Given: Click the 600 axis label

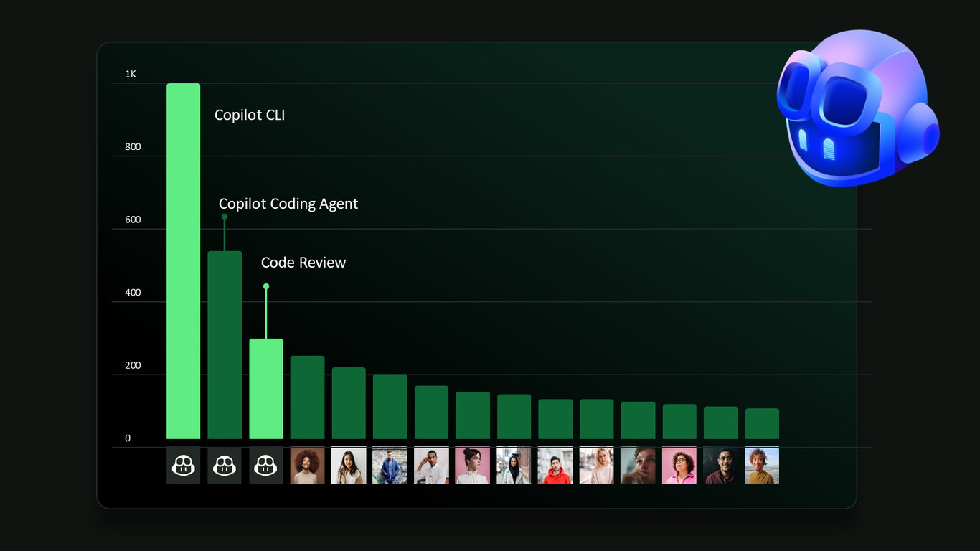Looking at the screenshot, I should pos(133,220).
